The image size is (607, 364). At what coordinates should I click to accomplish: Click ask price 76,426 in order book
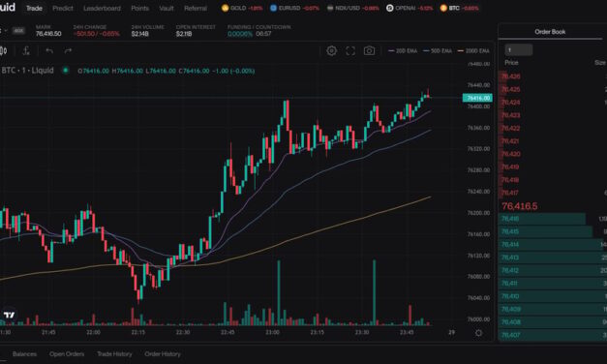510,76
